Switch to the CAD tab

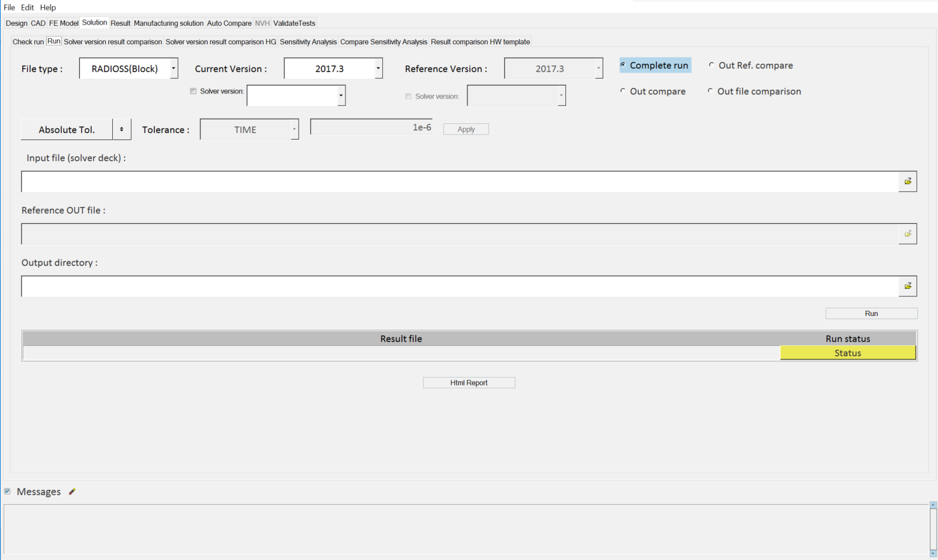tap(38, 23)
